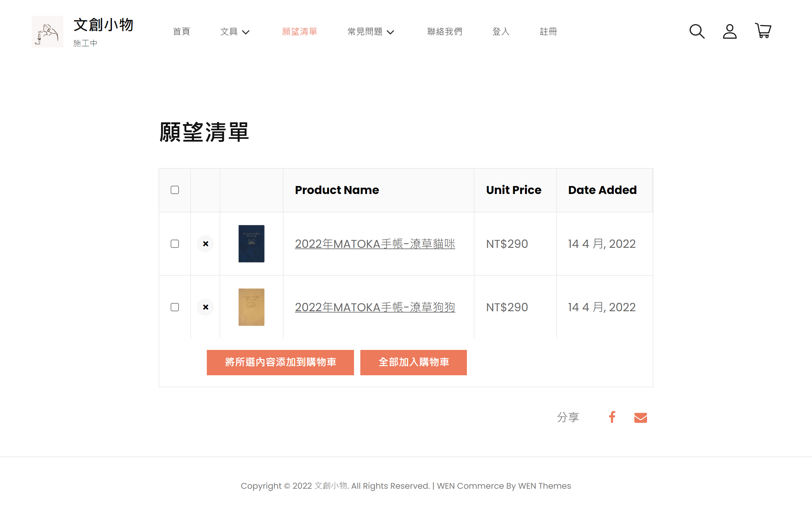Share wishlist via email envelope icon
This screenshot has width=812, height=516.
point(640,417)
